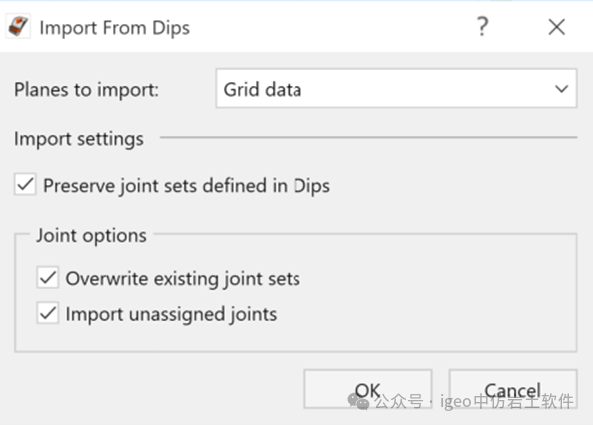Disable the Import unassigned joints checkbox
Screen dimensions: 593x425
[x=48, y=313]
